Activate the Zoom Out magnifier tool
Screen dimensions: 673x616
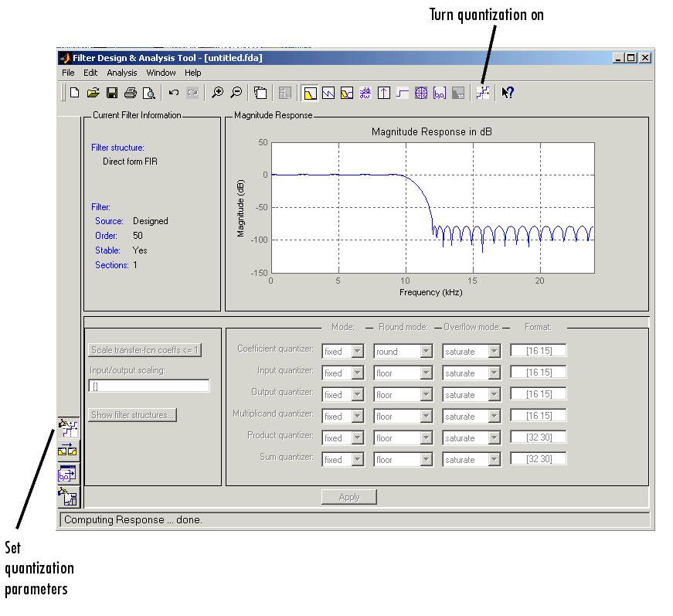236,93
